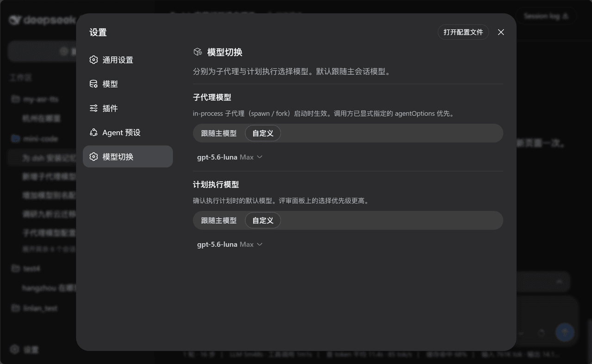Click the 设置 title of the dialog
The width and height of the screenshot is (592, 364).
[98, 32]
